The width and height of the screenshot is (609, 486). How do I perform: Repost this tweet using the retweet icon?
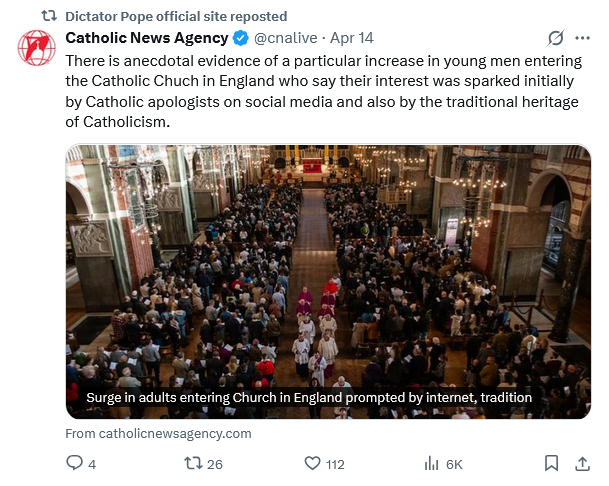(x=194, y=463)
